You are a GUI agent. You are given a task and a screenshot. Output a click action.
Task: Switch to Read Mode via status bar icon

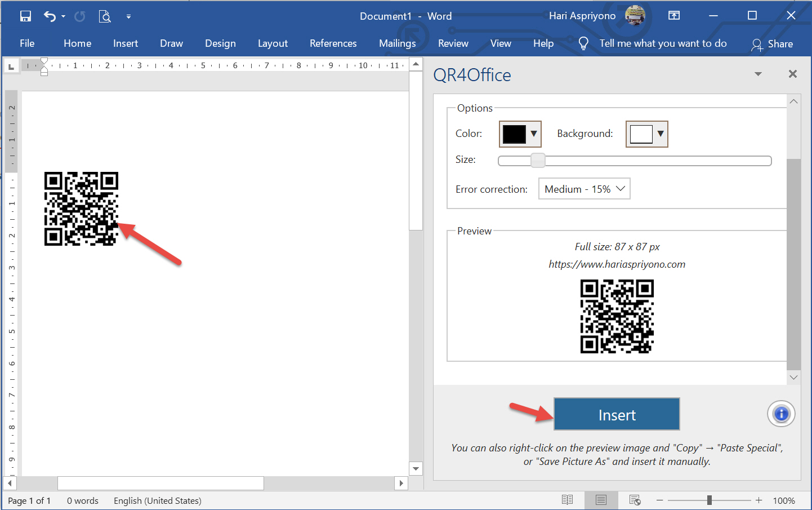tap(567, 500)
